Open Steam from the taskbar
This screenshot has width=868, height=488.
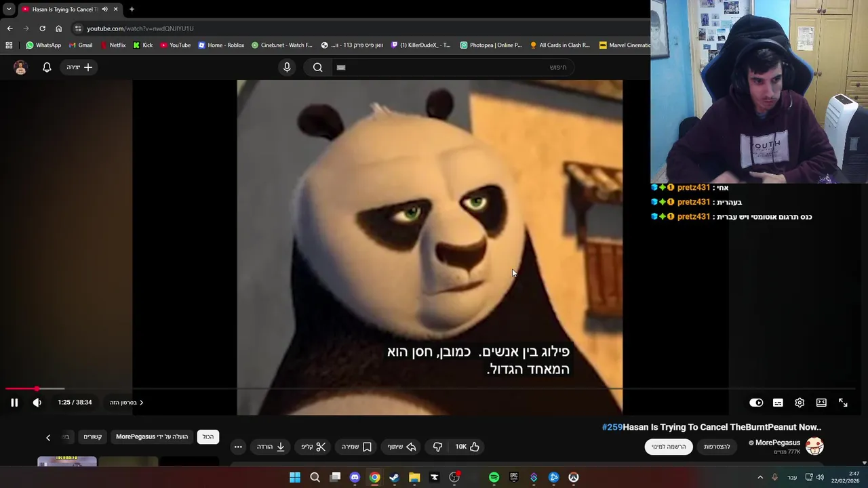click(x=394, y=477)
